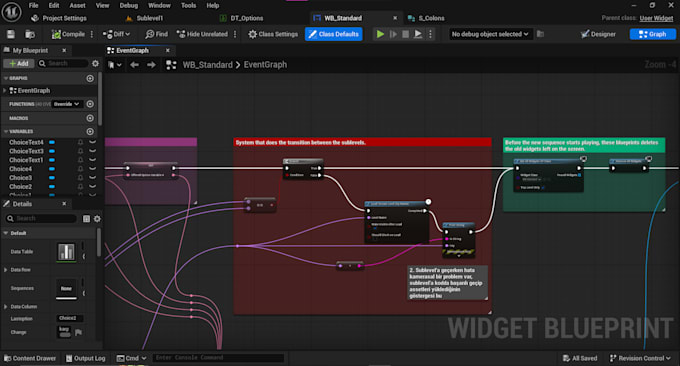Close the My Blueprint panel
The height and width of the screenshot is (366, 680).
click(64, 51)
